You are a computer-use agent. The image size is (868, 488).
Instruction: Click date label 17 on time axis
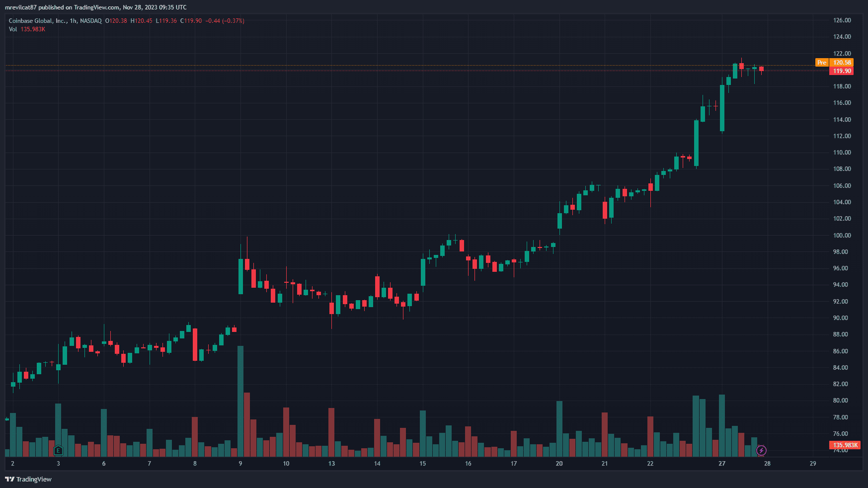514,464
